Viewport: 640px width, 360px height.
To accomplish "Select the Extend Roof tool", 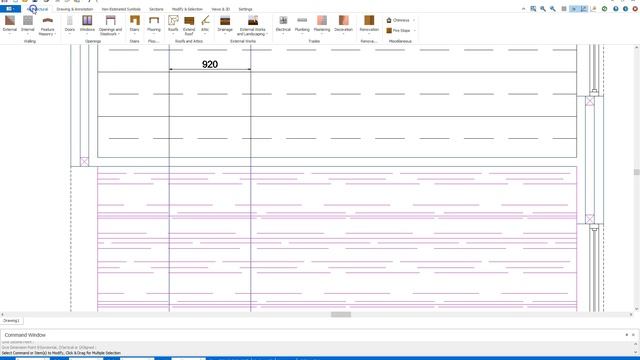I will (189, 25).
